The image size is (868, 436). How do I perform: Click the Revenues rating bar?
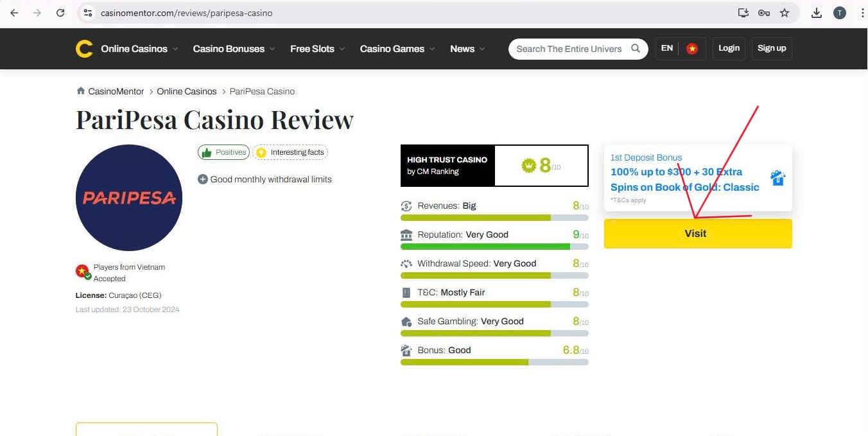click(x=494, y=218)
